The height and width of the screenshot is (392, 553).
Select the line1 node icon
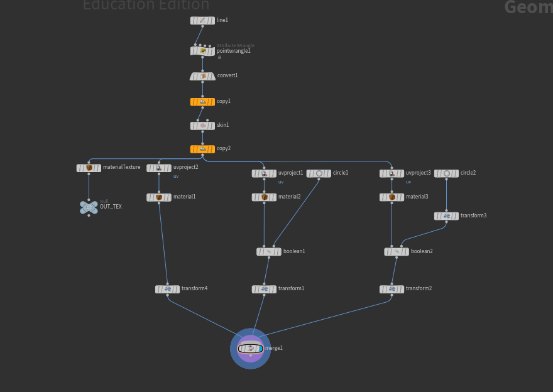[202, 21]
